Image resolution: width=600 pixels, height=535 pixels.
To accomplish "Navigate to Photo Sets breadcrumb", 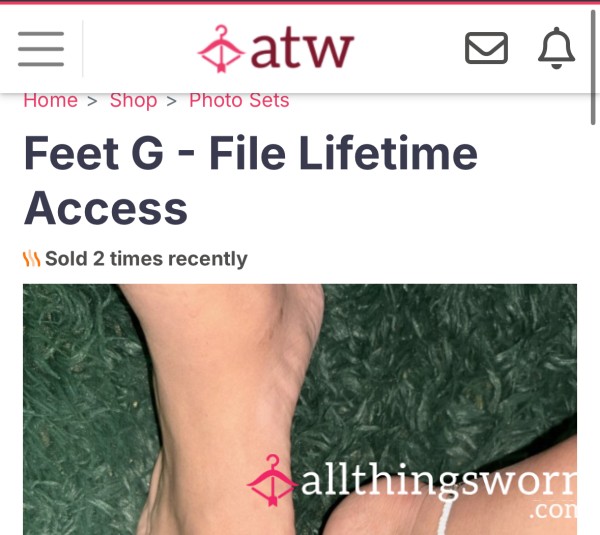I will (x=239, y=101).
